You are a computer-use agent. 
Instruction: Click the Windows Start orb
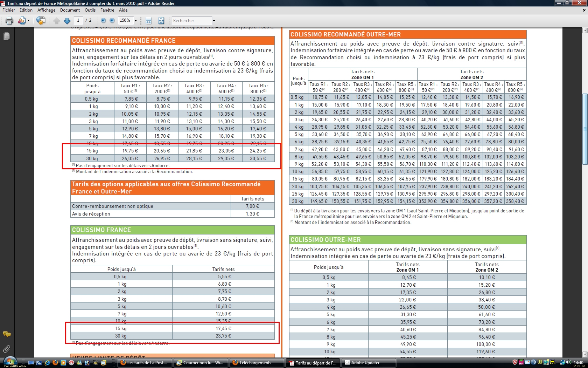pos(10,362)
